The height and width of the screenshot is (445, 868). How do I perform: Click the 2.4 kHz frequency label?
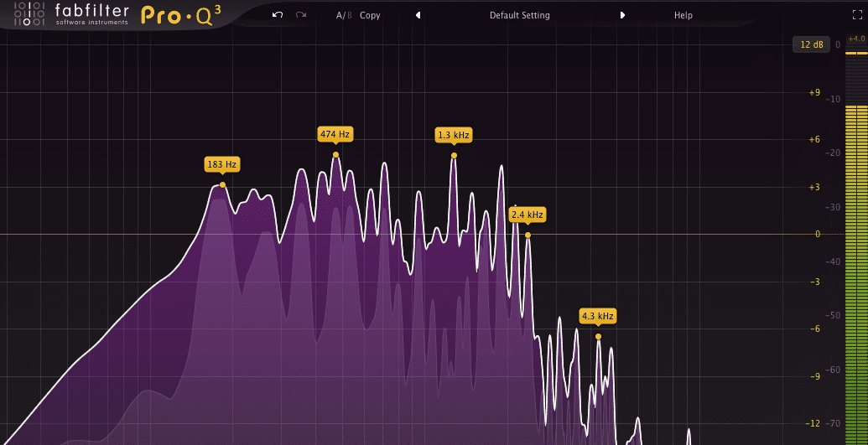[x=528, y=215]
